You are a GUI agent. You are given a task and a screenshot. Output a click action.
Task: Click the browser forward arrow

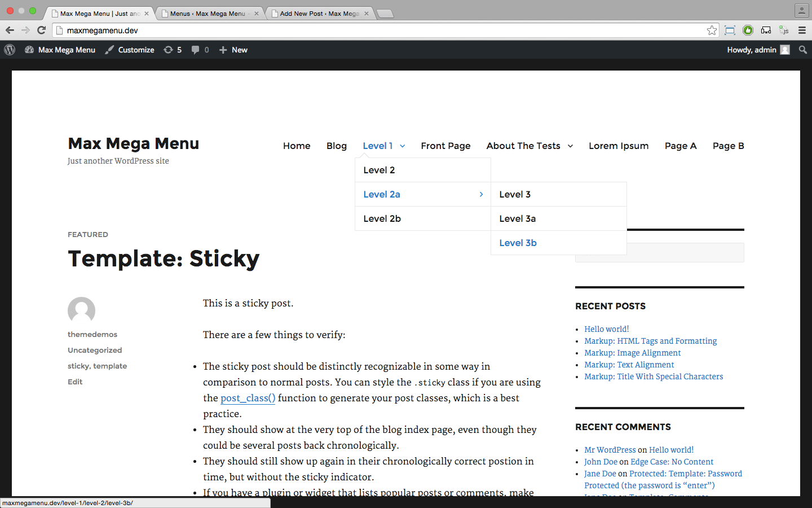[x=25, y=30]
